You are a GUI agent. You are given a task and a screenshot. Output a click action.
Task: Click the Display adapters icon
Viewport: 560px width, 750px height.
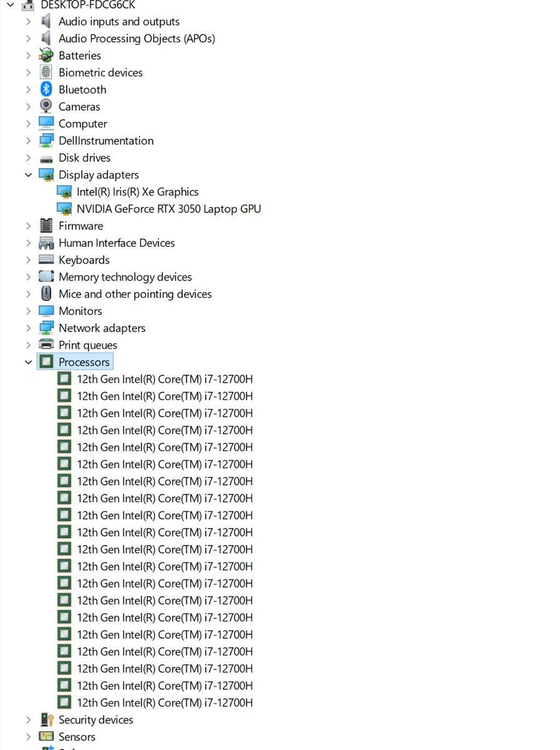pos(46,175)
